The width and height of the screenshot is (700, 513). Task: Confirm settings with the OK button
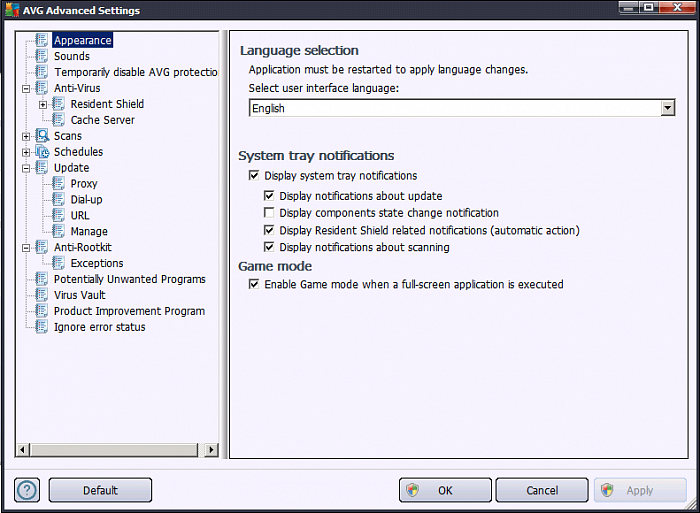445,490
